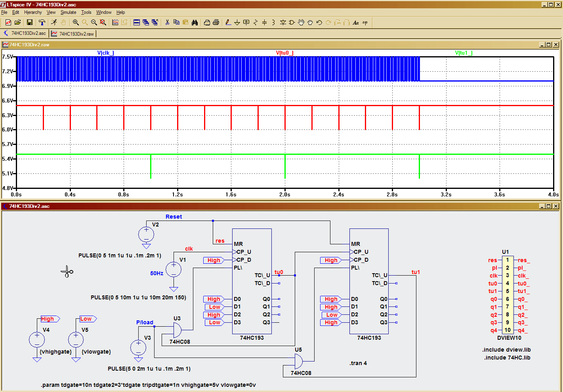Print with the printer icon
The height and width of the screenshot is (392, 563).
click(x=216, y=23)
